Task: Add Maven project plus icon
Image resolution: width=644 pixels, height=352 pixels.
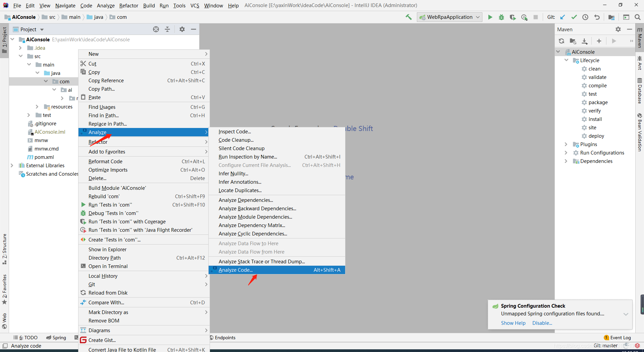Action: (599, 41)
